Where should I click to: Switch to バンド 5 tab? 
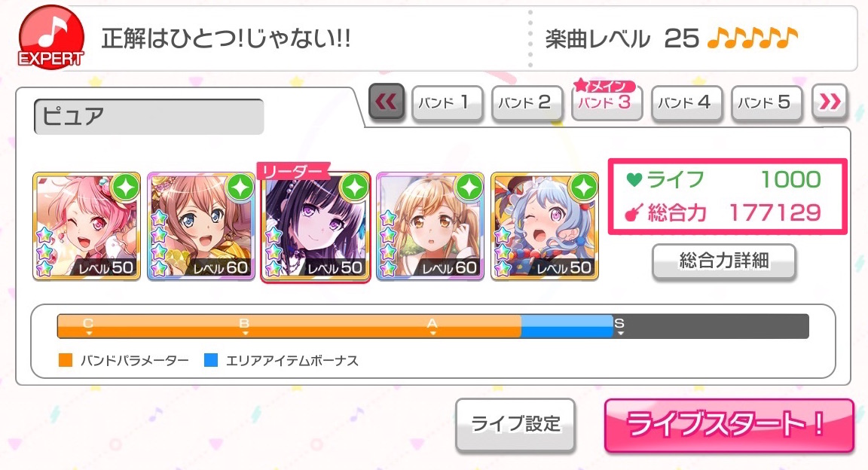tap(767, 102)
